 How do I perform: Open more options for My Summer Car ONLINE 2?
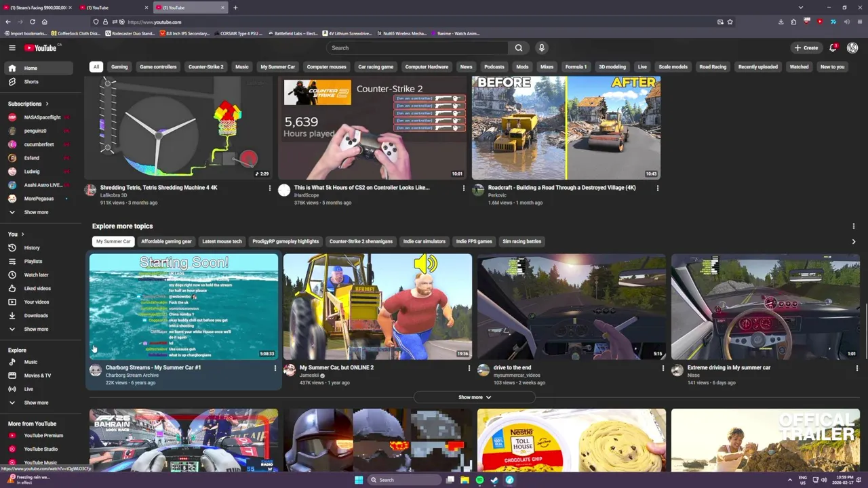coord(469,368)
